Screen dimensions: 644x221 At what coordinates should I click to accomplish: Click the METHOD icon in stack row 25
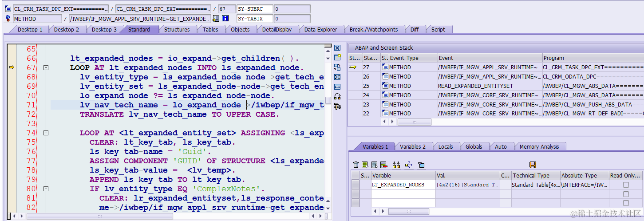pos(385,86)
